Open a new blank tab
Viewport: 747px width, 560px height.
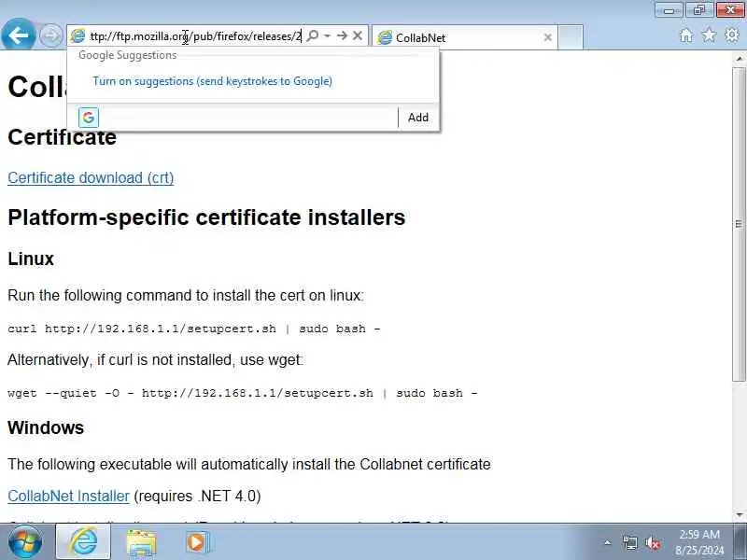[571, 37]
